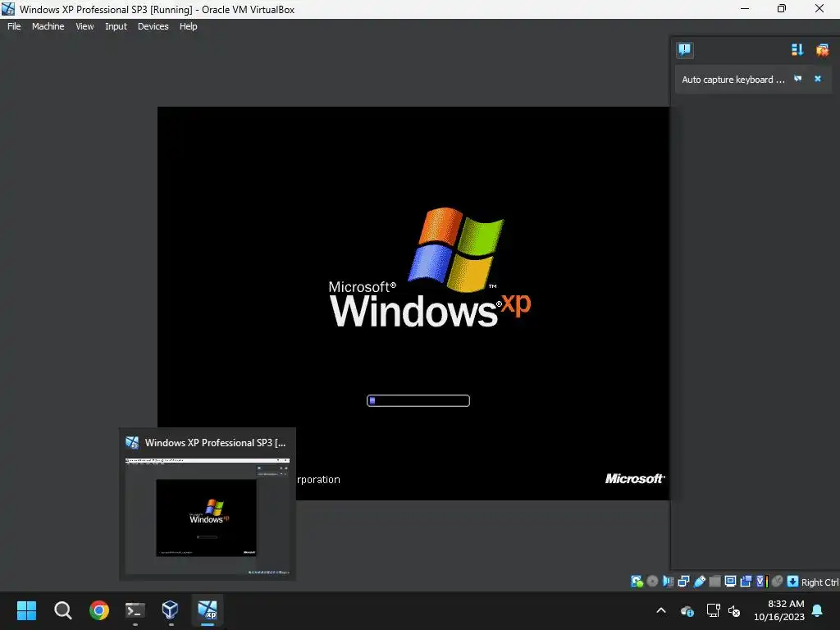The width and height of the screenshot is (840, 630).
Task: Click the cloud sync tray icon
Action: [687, 610]
